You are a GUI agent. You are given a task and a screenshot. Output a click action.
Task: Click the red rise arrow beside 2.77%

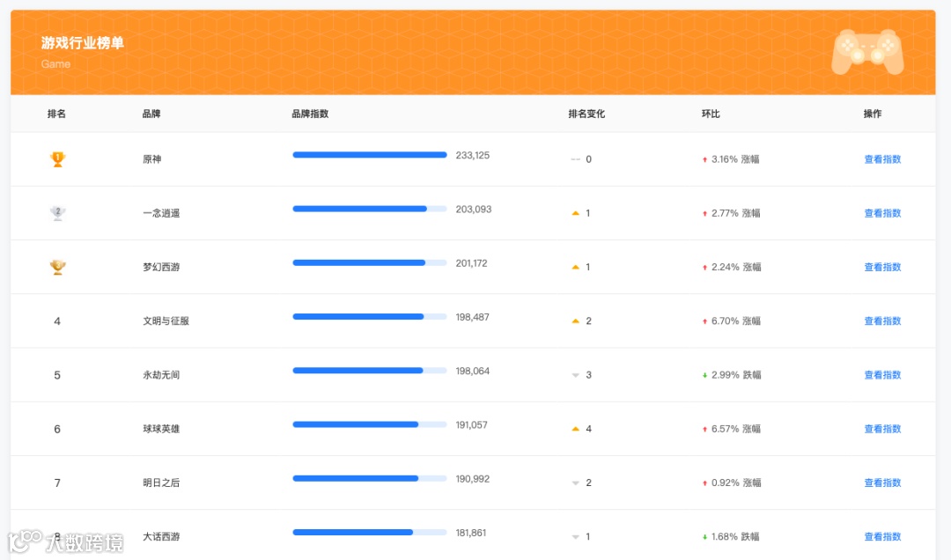click(704, 214)
